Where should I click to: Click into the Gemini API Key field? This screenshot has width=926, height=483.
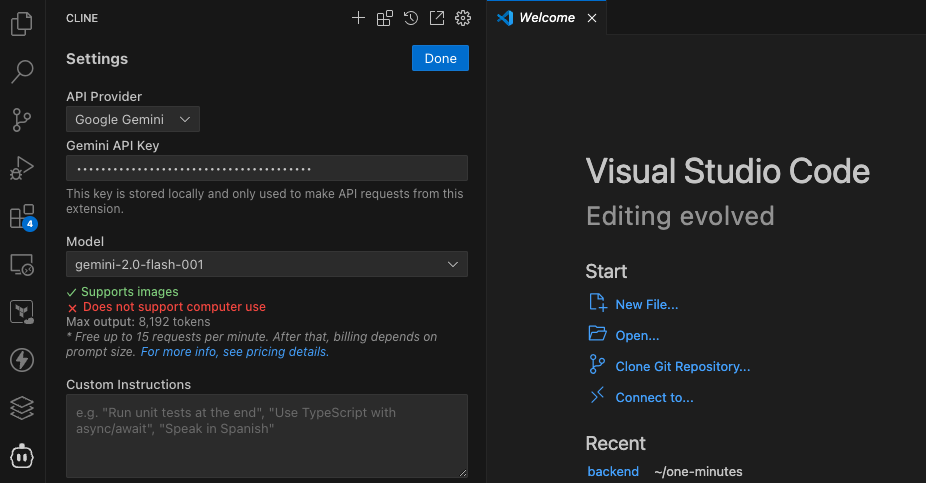click(x=267, y=168)
